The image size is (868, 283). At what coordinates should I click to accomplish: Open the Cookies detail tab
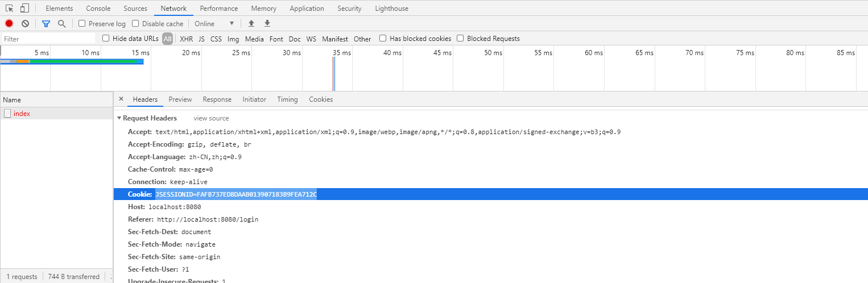[x=321, y=99]
